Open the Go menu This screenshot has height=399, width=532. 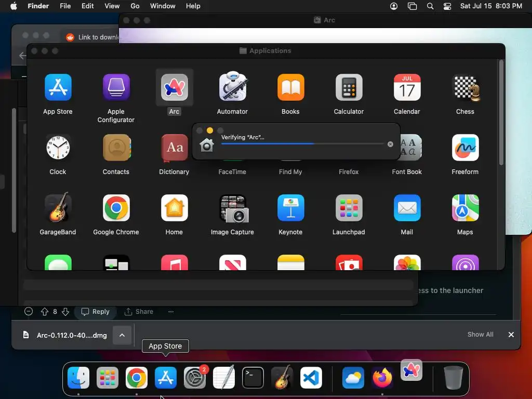[135, 6]
